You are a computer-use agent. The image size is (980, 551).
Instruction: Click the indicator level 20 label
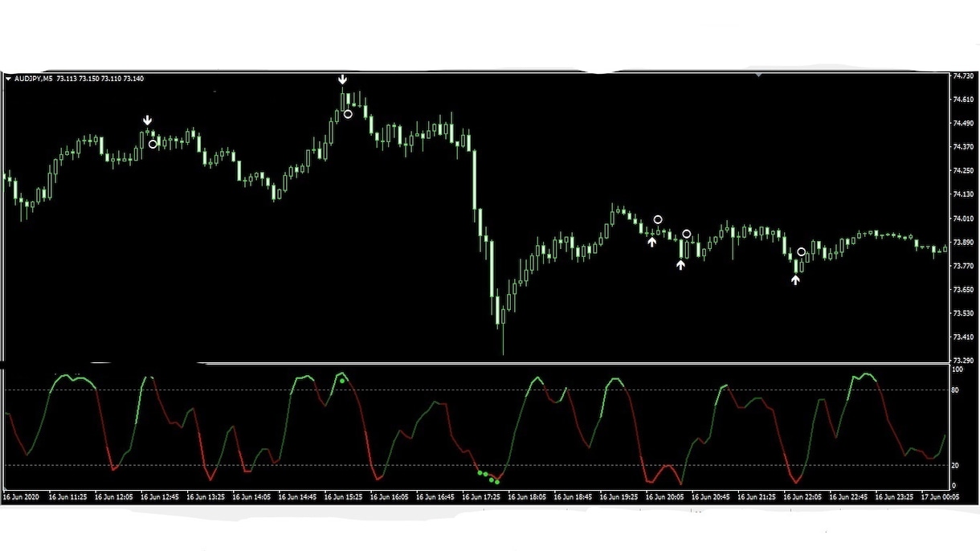pos(956,466)
